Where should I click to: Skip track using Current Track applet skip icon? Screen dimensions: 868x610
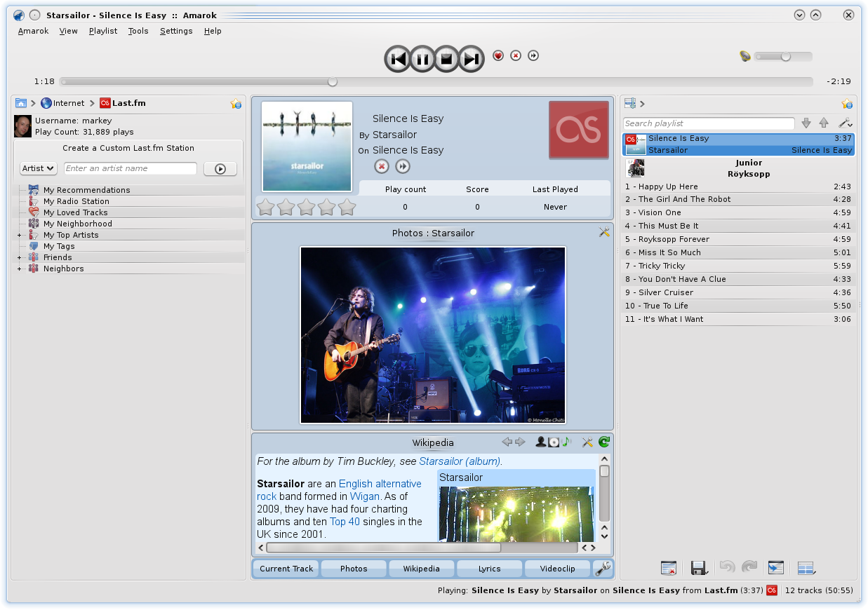pyautogui.click(x=403, y=166)
